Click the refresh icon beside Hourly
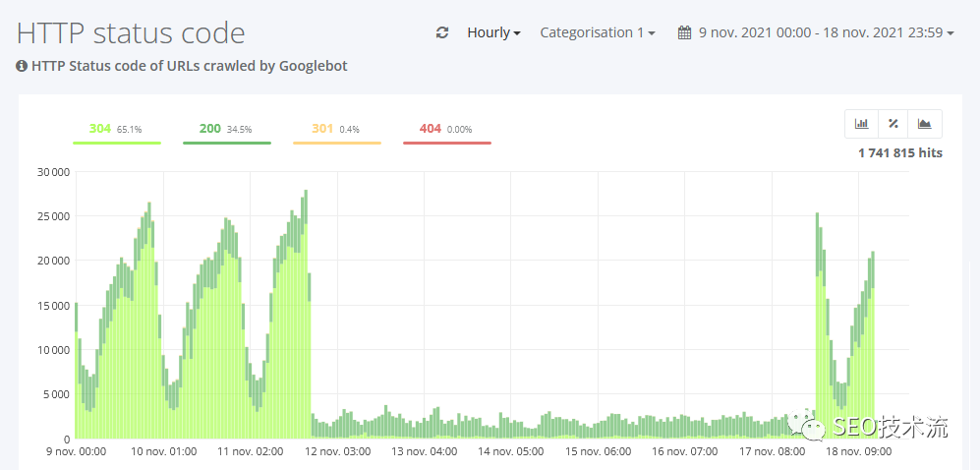Screen dimensions: 980x470 coord(442,32)
